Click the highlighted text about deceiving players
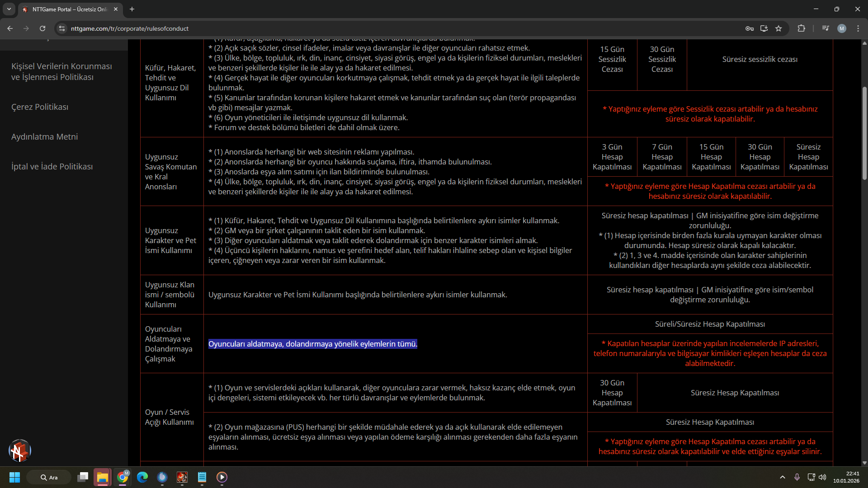The width and height of the screenshot is (868, 488). 313,344
